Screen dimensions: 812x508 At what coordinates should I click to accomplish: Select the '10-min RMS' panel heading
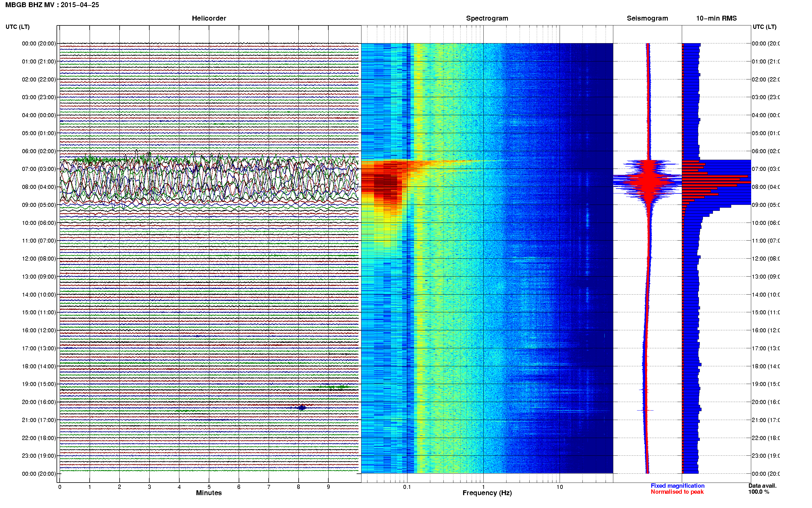point(716,18)
